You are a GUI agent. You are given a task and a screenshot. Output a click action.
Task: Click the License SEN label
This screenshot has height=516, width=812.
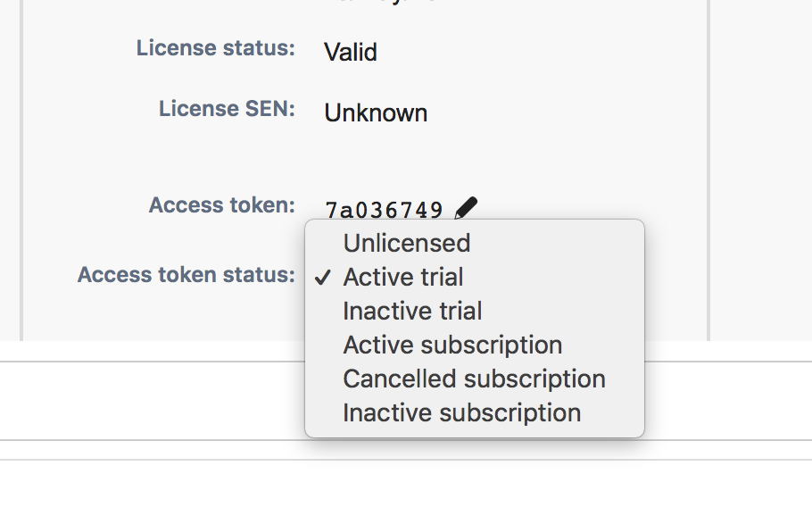227,109
